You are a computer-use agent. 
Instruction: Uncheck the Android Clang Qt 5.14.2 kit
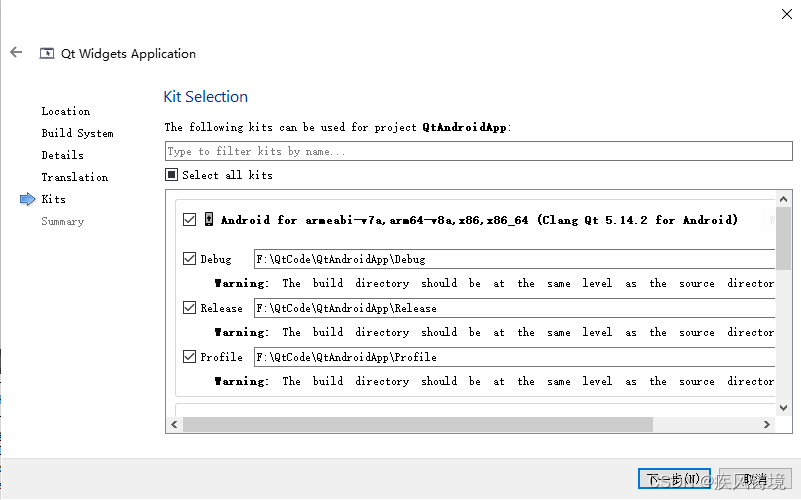[x=190, y=220]
